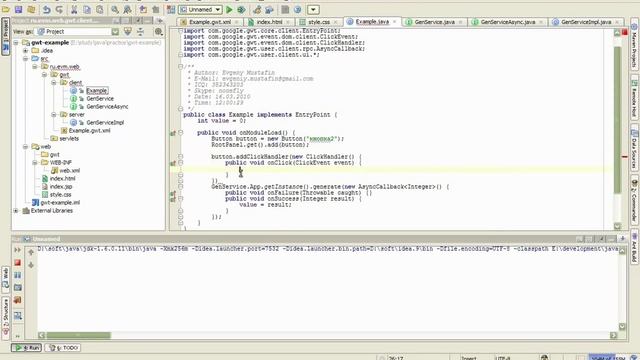Switch to the GenServiceAsync.java tab
The width and height of the screenshot is (640, 360).
click(x=507, y=22)
